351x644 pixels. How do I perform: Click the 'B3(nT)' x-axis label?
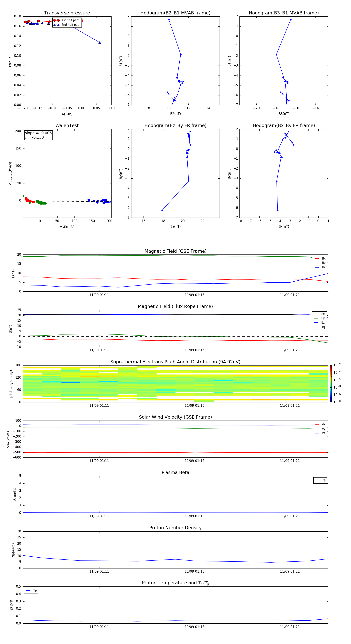pos(284,114)
